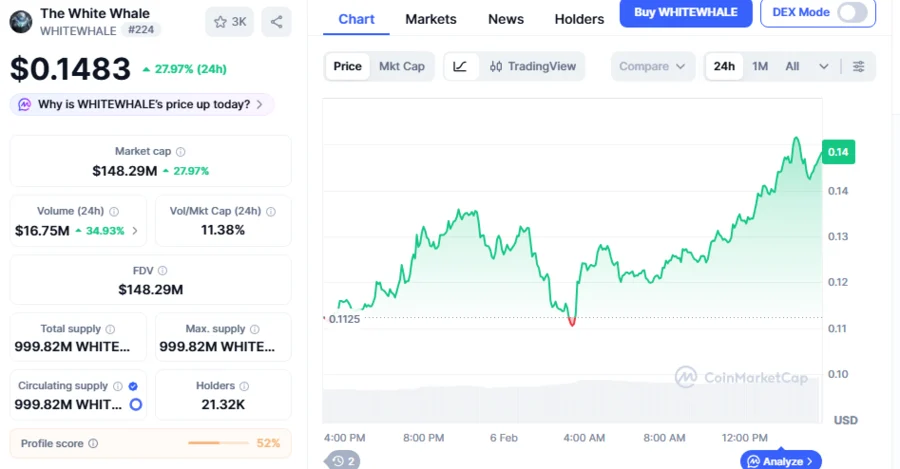
Task: Click the share icon next to watchlist star
Action: (x=276, y=22)
